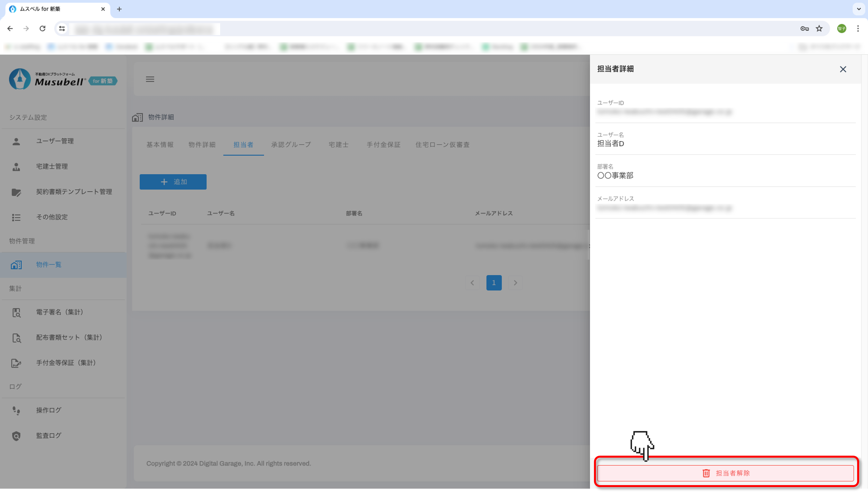Bookmark page with star icon
868x493 pixels.
819,28
